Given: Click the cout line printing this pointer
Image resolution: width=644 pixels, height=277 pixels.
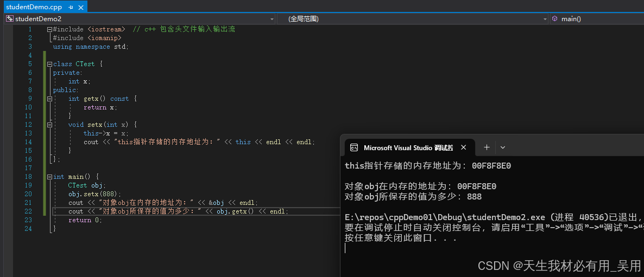Looking at the screenshot, I should pyautogui.click(x=200, y=142).
